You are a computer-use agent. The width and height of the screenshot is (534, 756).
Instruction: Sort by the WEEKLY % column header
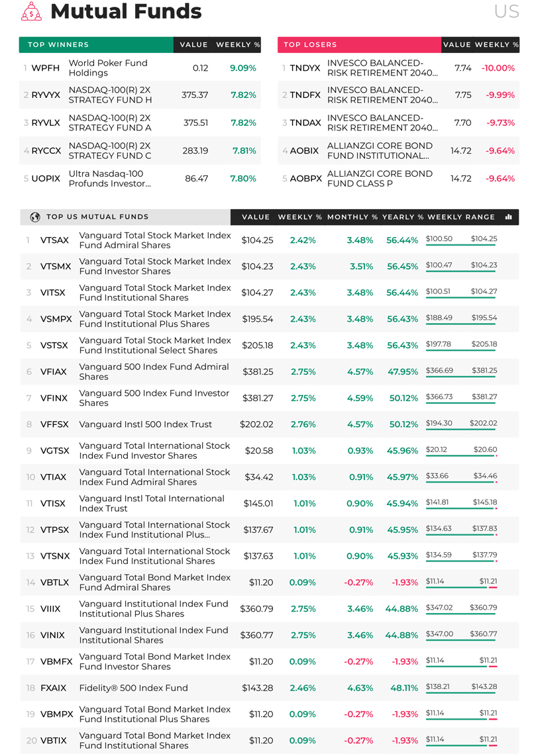click(299, 217)
